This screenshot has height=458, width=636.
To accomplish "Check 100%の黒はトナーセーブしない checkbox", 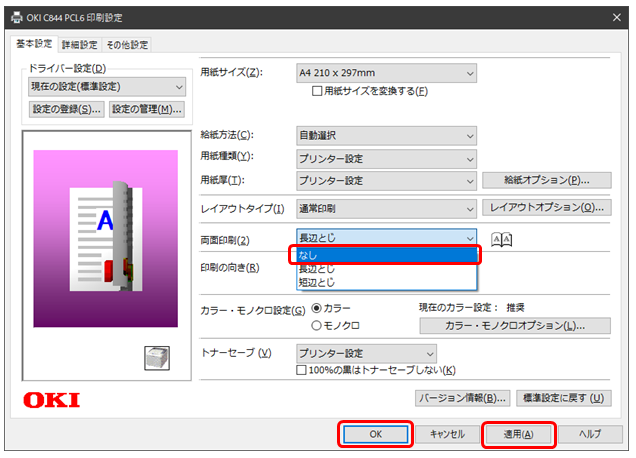I will (301, 370).
